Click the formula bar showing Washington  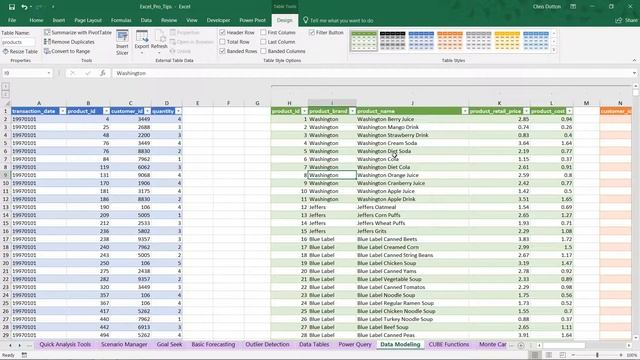[x=371, y=73]
